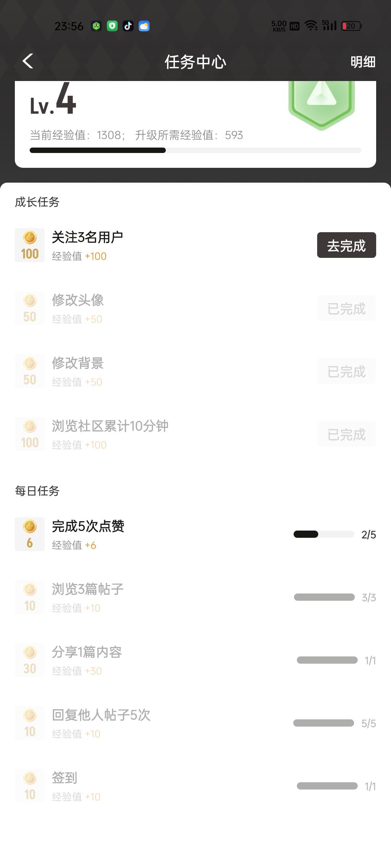Click the 已完成 button for 修改头像
This screenshot has height=868, width=391.
(x=346, y=308)
